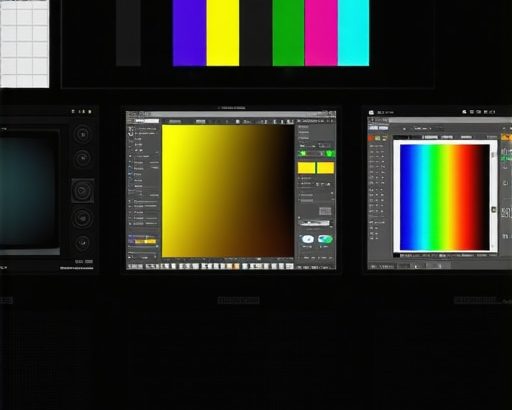Click the purple bar in the top color-bar pattern
The width and height of the screenshot is (512, 410).
[x=189, y=33]
